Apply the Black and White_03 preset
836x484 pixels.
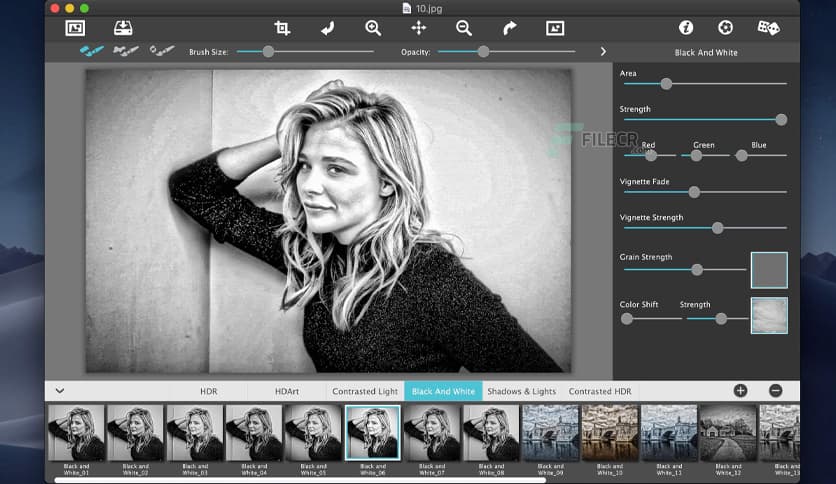coord(195,433)
